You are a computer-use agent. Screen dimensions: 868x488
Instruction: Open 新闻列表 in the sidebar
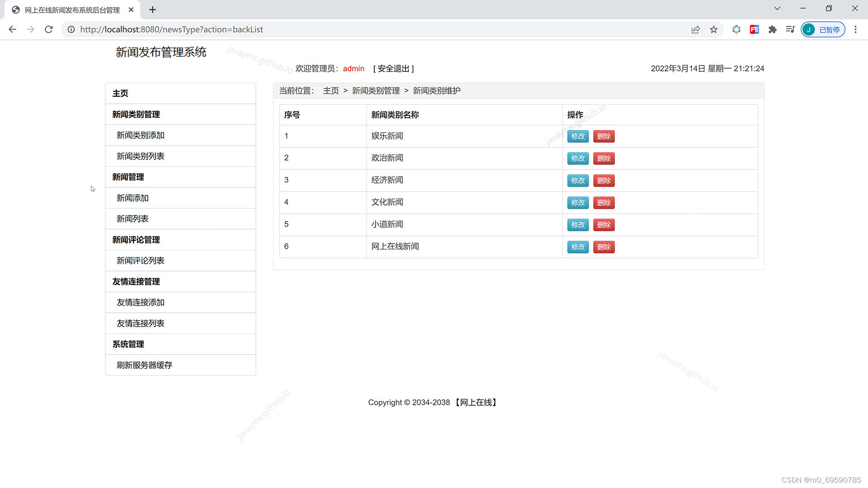180,219
